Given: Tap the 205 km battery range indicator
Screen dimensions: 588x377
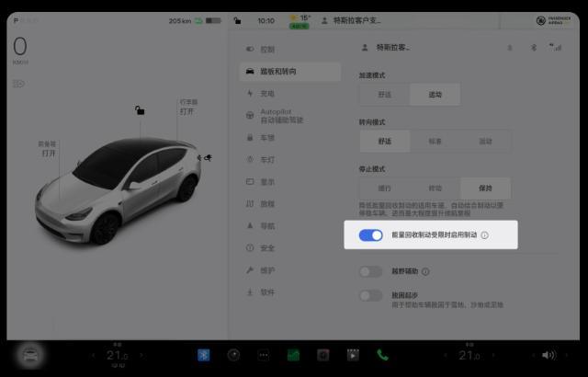Looking at the screenshot, I should [195, 20].
